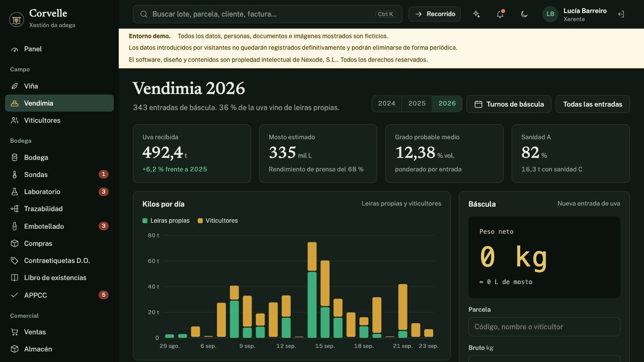Click the Grado probable medio card

click(x=444, y=153)
